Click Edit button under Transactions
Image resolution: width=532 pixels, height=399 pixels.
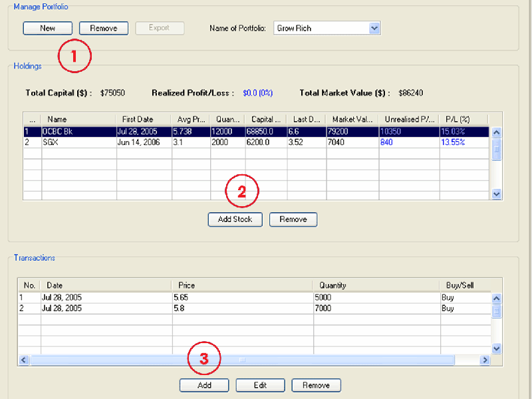[x=260, y=385]
